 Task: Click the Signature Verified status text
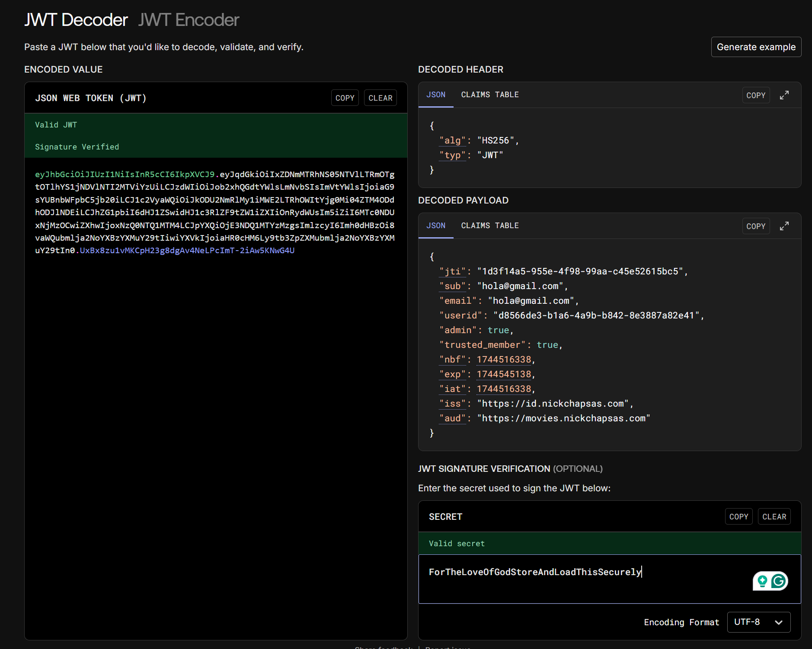(77, 147)
